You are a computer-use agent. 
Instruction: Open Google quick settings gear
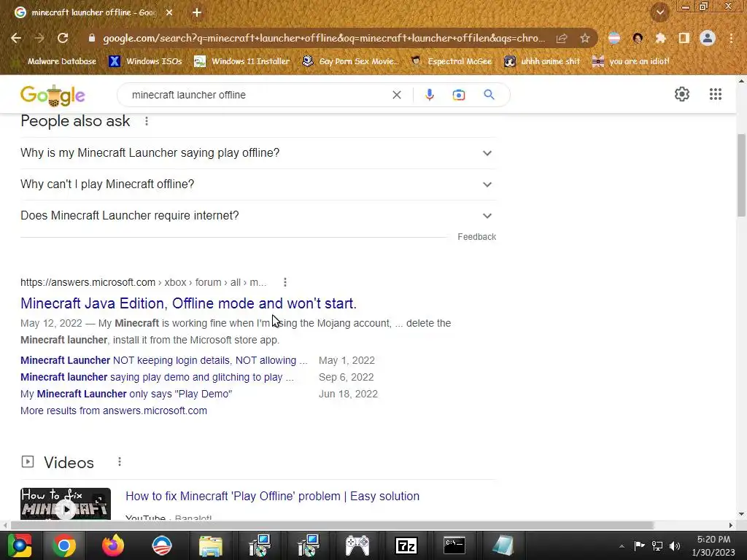pos(682,94)
